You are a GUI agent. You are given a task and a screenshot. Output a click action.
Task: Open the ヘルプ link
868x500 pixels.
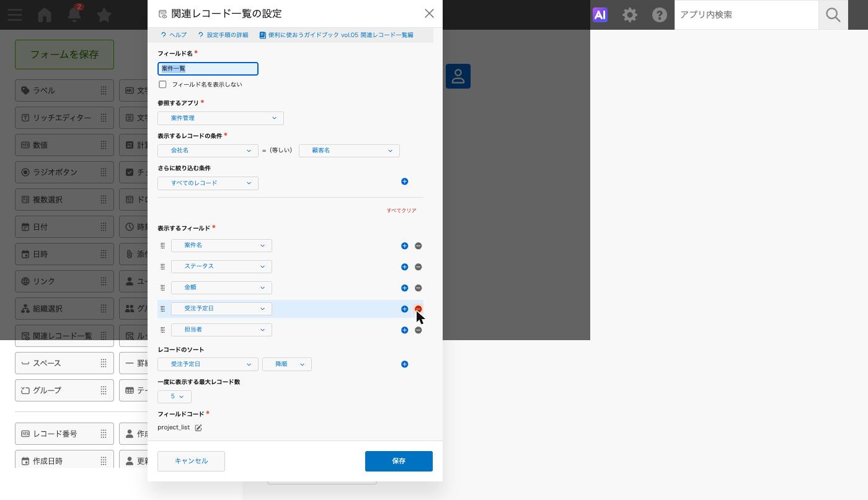tap(174, 35)
